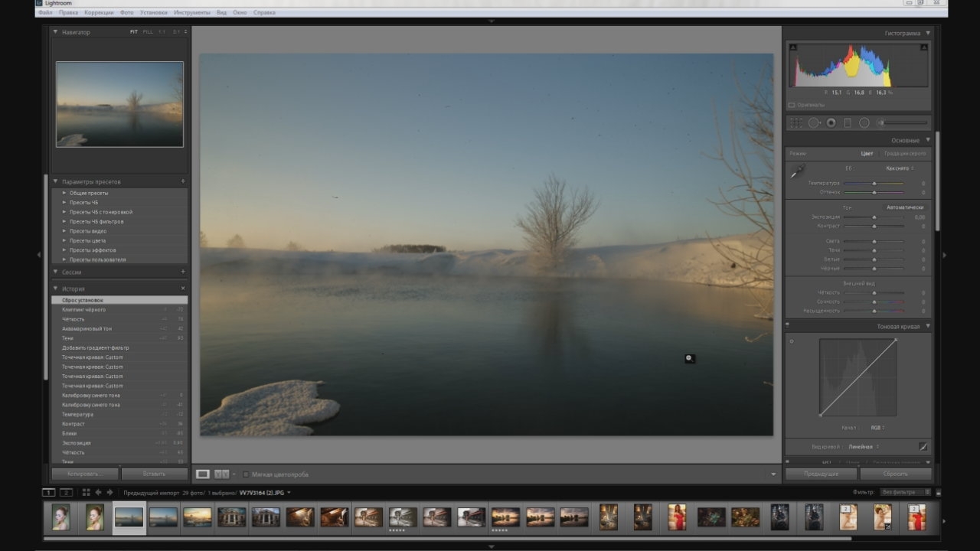This screenshot has width=980, height=551.
Task: Click the tone curve target adjustment tool
Action: tap(792, 341)
